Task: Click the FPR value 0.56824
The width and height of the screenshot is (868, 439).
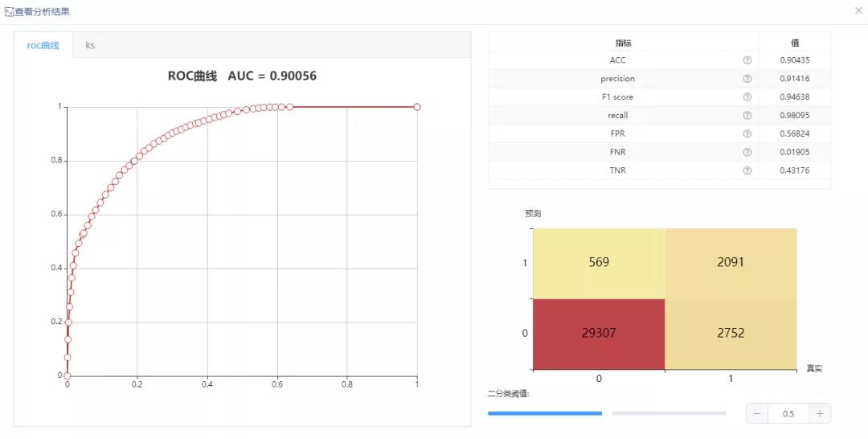Action: (795, 134)
